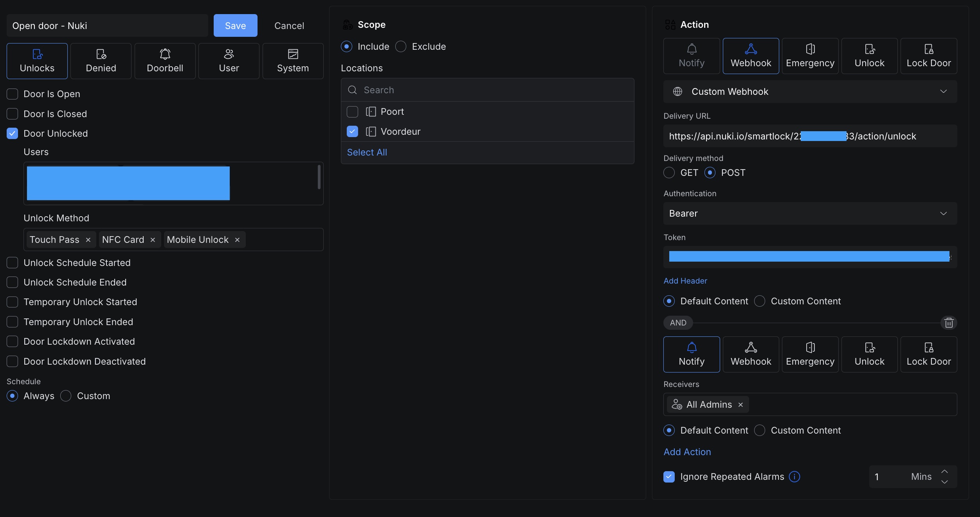Click the Save button

pyautogui.click(x=235, y=26)
